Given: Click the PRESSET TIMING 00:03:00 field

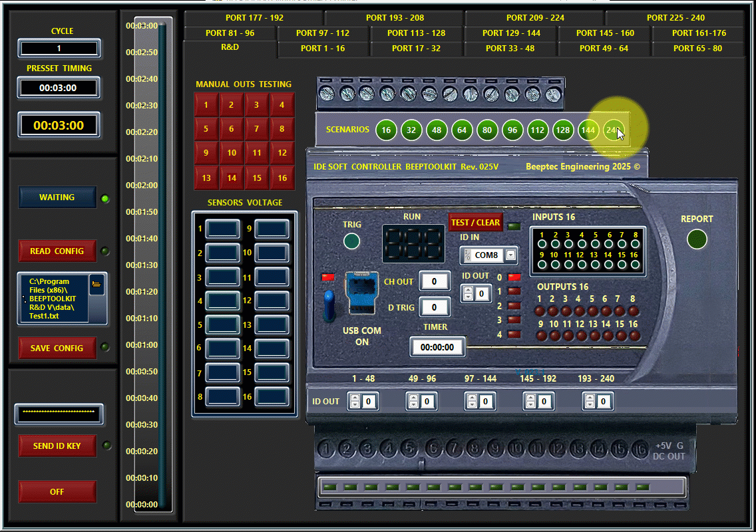Looking at the screenshot, I should (x=59, y=88).
